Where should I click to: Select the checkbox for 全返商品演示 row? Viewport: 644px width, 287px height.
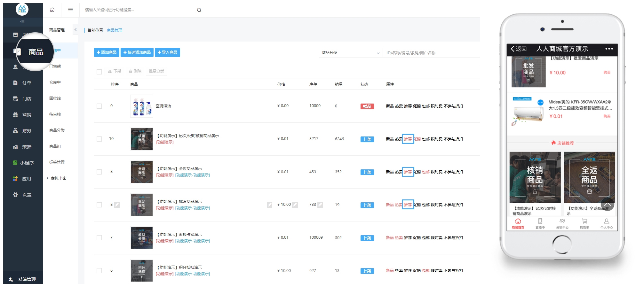(99, 172)
